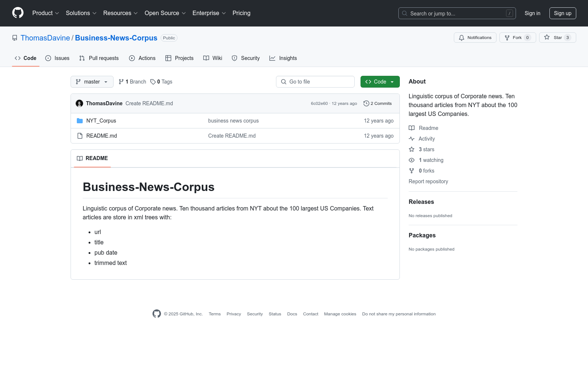
Task: Click the README.md file icon
Action: pos(80,136)
